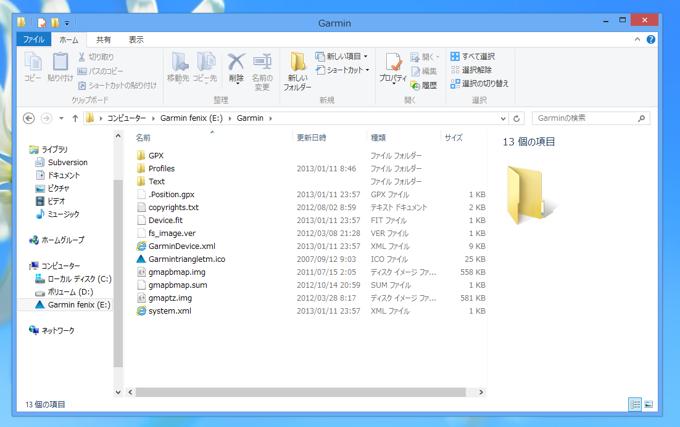Click the Garminの検索 search box
This screenshot has width=680, height=427.
tap(591, 118)
